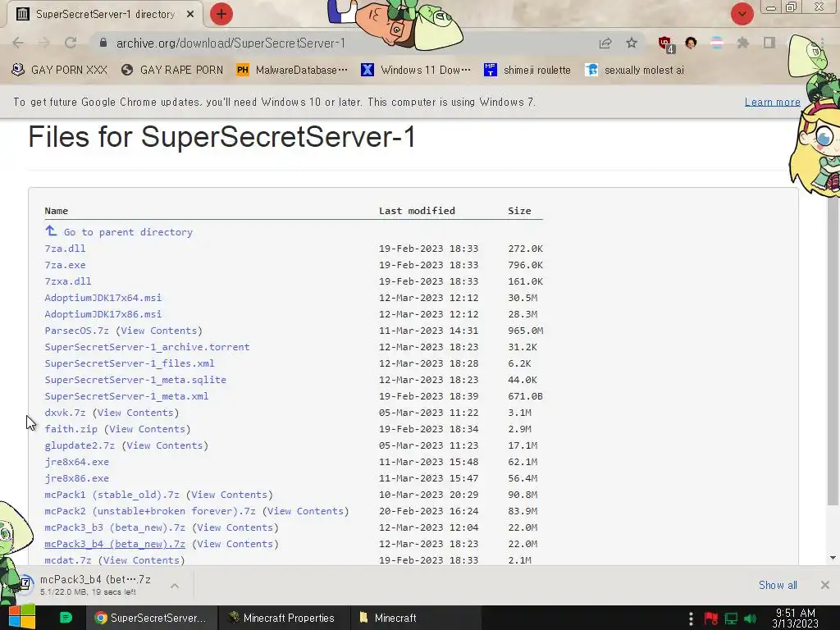The width and height of the screenshot is (840, 630).
Task: Click the striped flag extension icon
Action: [717, 43]
